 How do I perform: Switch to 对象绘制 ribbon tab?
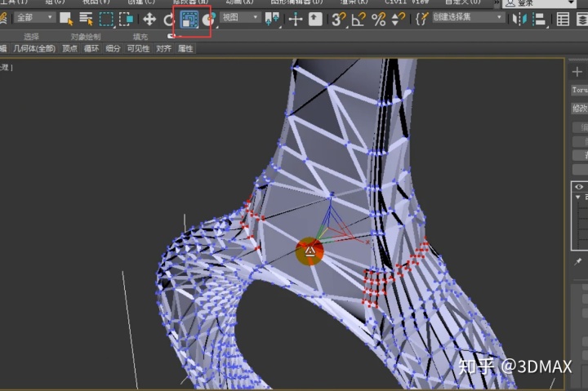pyautogui.click(x=86, y=37)
